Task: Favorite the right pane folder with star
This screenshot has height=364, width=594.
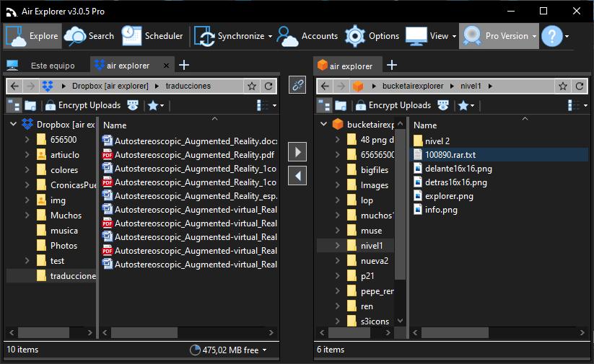Action: point(562,86)
